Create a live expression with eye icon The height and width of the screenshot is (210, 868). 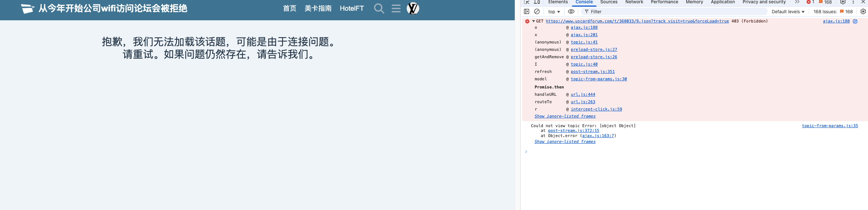click(571, 11)
